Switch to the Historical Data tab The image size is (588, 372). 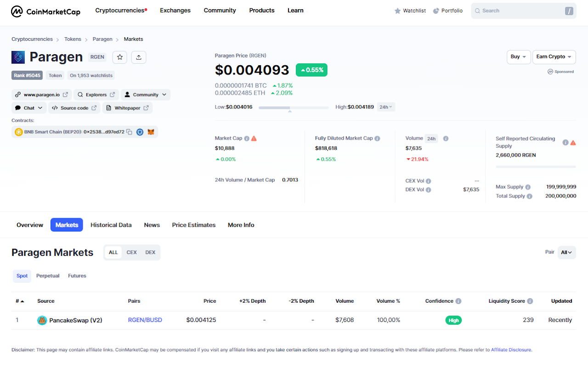click(111, 225)
